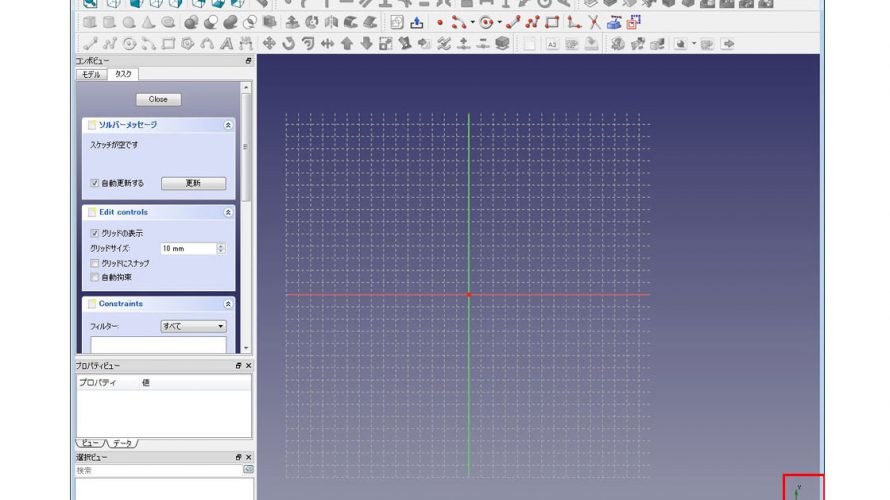Select the Part box primitive icon
This screenshot has width=890, height=500.
coord(89,23)
